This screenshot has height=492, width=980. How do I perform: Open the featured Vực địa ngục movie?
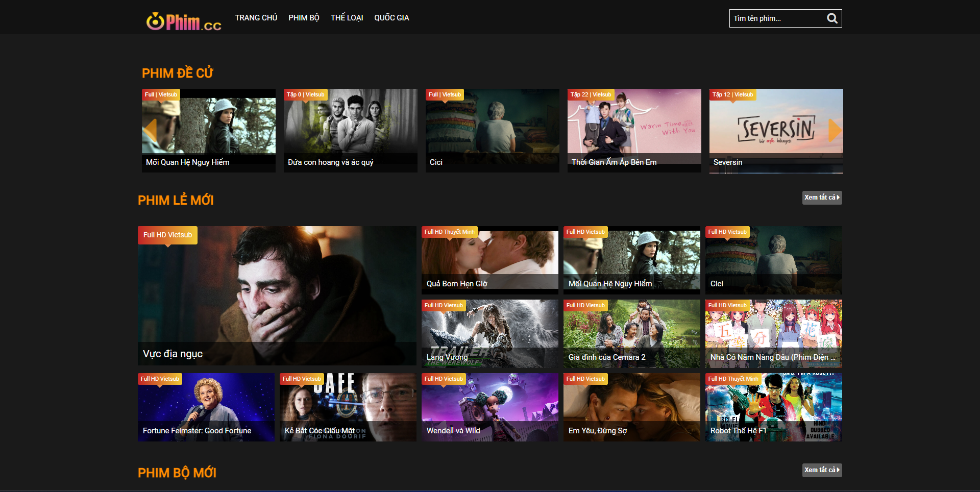point(277,295)
